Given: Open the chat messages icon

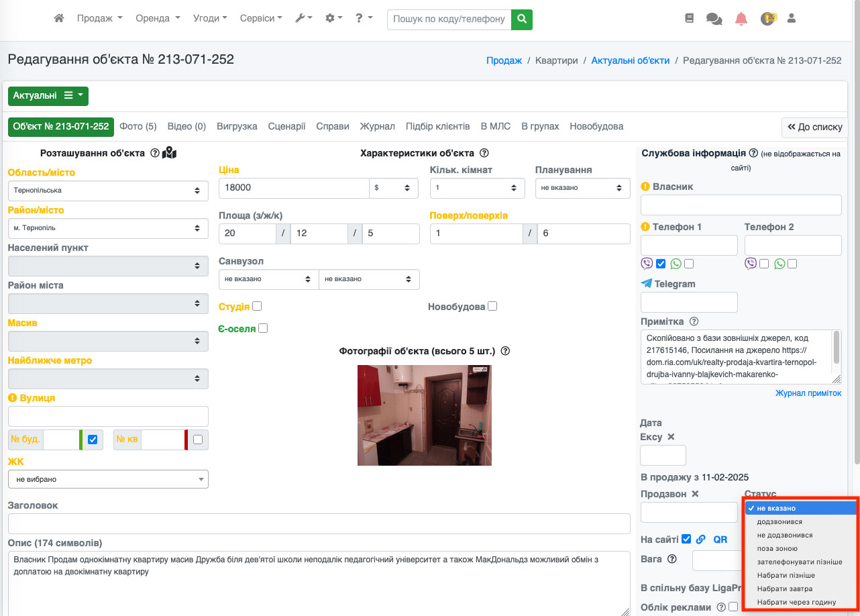Looking at the screenshot, I should point(714,19).
